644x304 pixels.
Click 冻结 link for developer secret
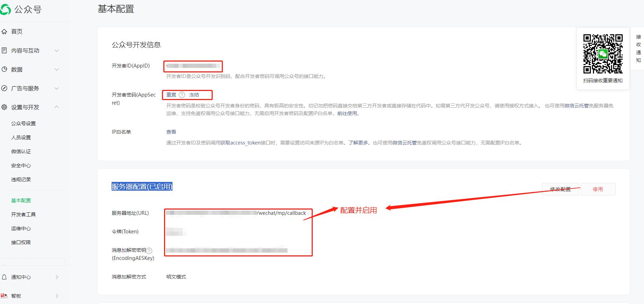[194, 95]
